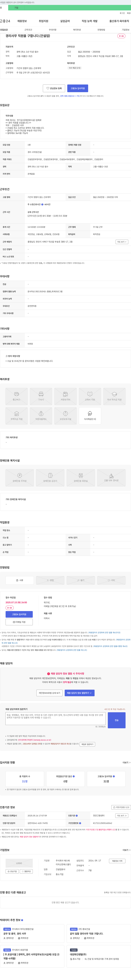Screen dimensions: 131x980
Task: Switch to the 복리후생 tab
Action: (77, 30)
